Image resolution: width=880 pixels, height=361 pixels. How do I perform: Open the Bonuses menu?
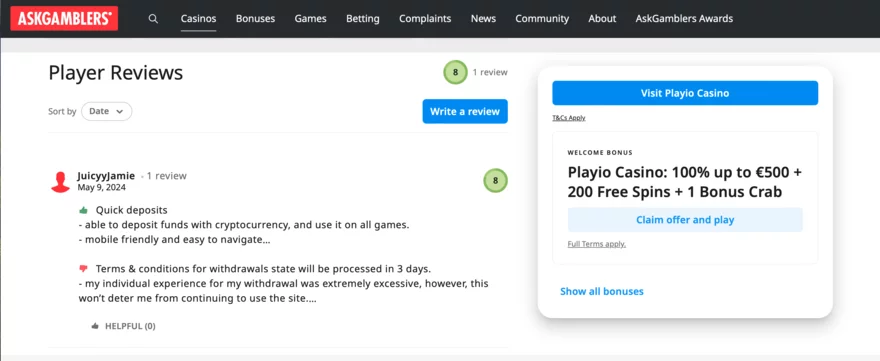coord(255,19)
